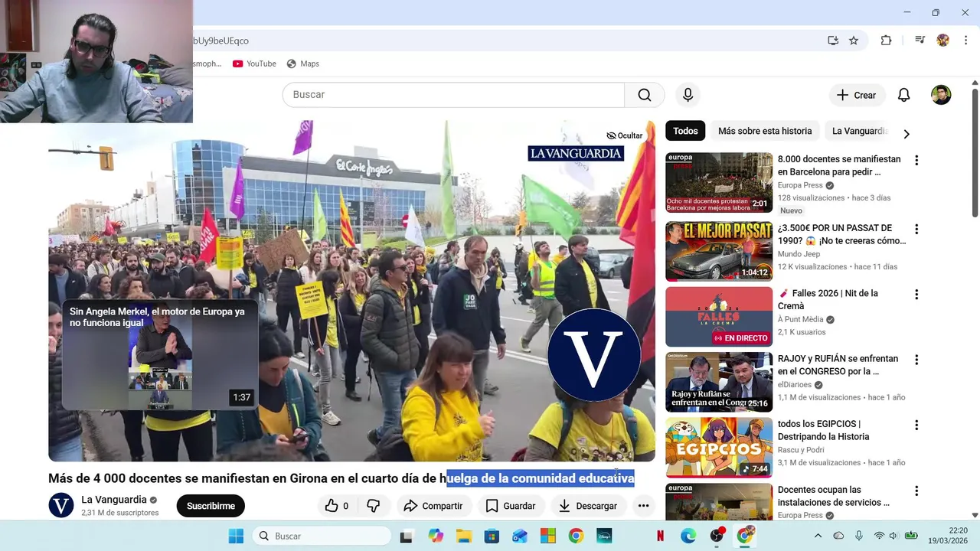Open more actions ellipsis below the video

[644, 506]
